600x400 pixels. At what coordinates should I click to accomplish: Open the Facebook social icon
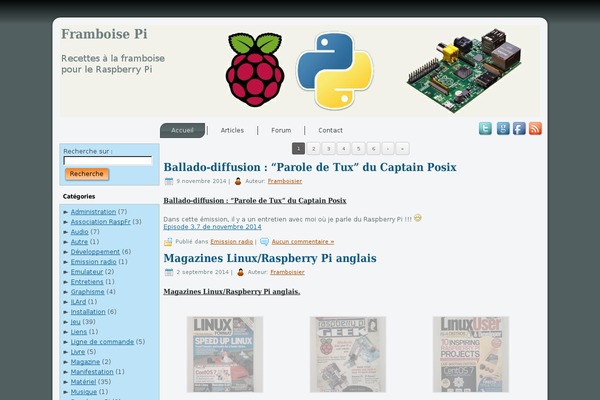(x=519, y=129)
